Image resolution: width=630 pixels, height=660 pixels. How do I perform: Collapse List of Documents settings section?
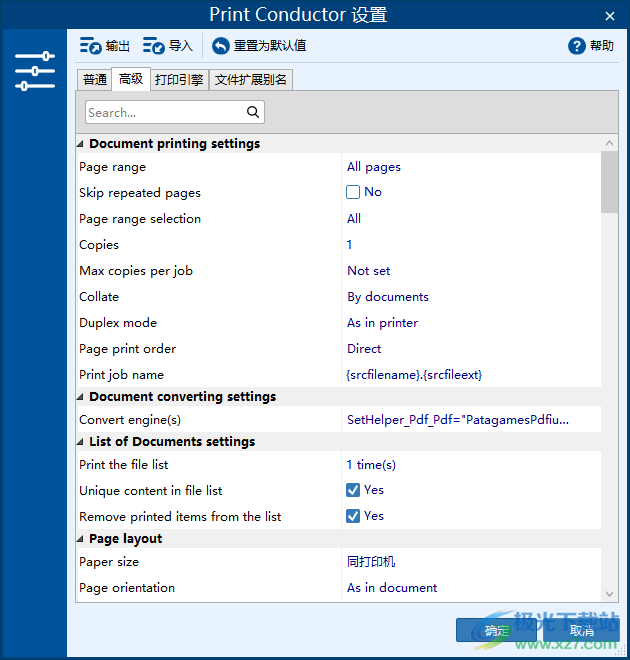(80, 442)
